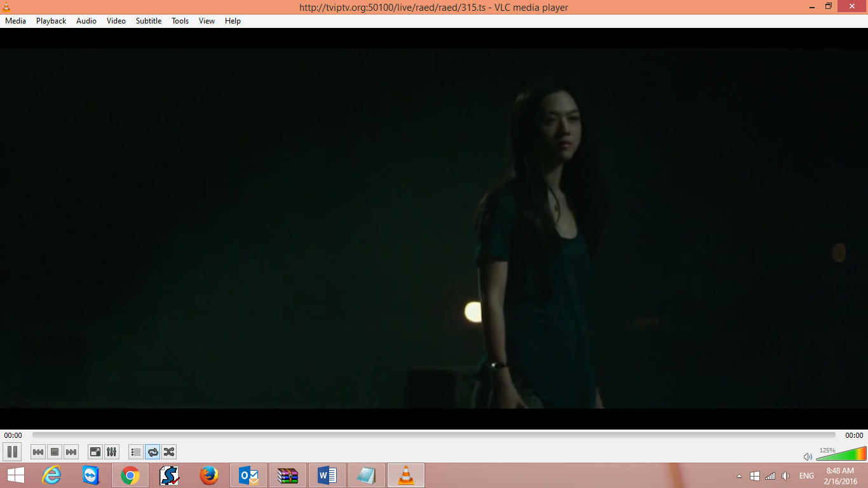This screenshot has height=488, width=868.
Task: Toggle random shuffle playback
Action: (x=169, y=452)
